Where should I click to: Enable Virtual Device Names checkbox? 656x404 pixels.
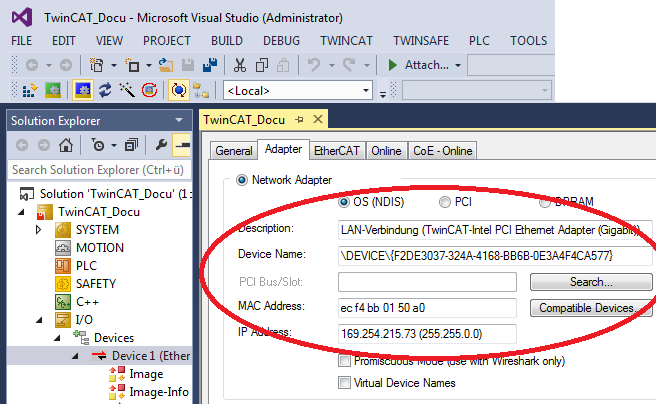tap(344, 383)
